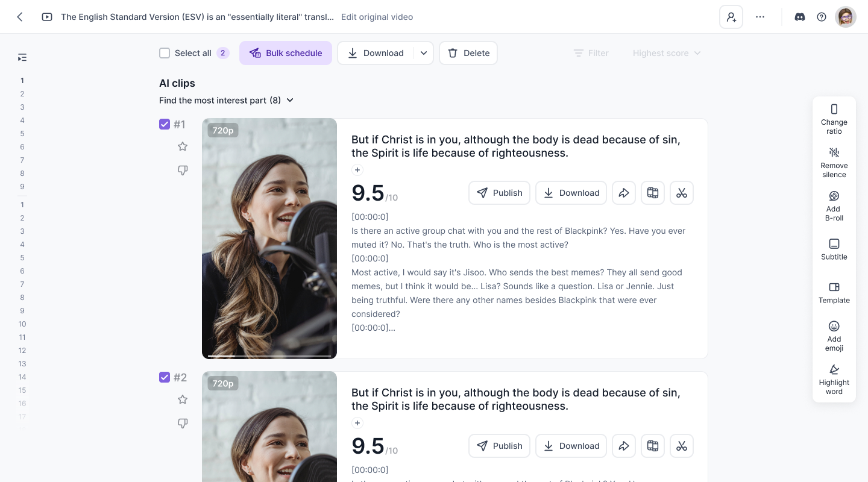Share clip #2 with the arrow icon
The image size is (868, 482).
click(x=624, y=446)
